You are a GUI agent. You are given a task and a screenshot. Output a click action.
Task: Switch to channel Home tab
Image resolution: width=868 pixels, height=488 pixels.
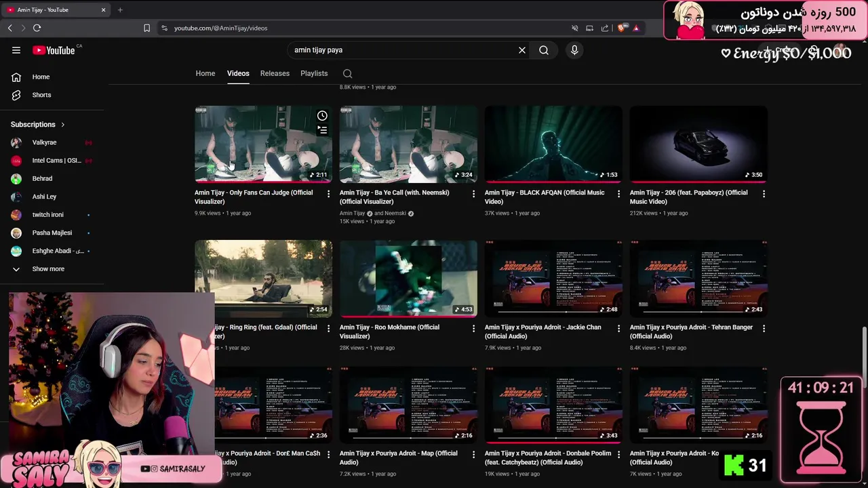(x=205, y=73)
